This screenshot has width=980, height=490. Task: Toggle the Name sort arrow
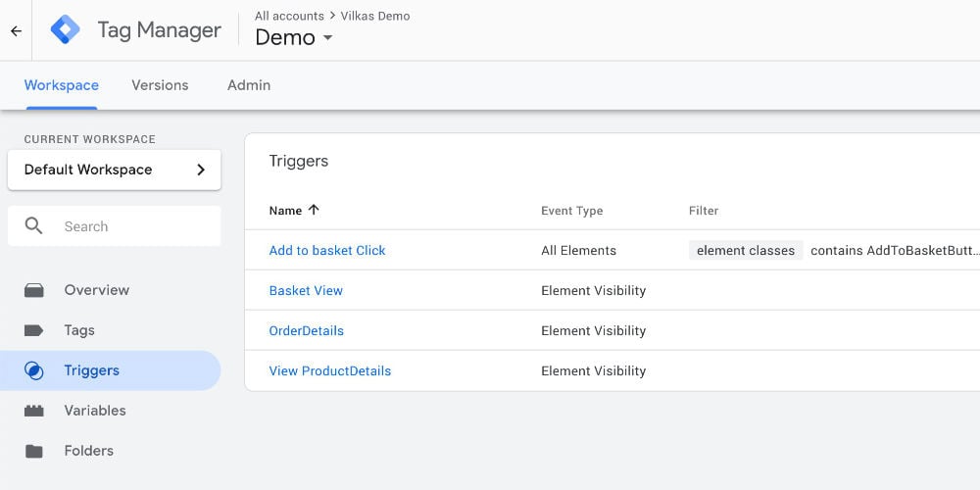[314, 210]
